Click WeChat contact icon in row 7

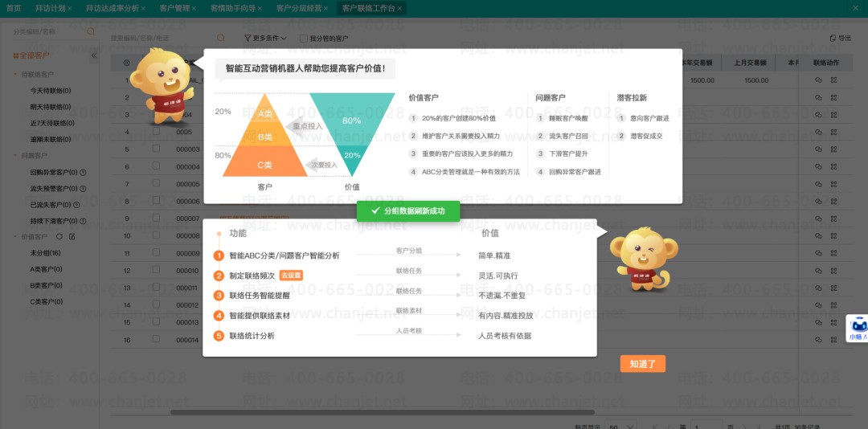click(x=818, y=184)
